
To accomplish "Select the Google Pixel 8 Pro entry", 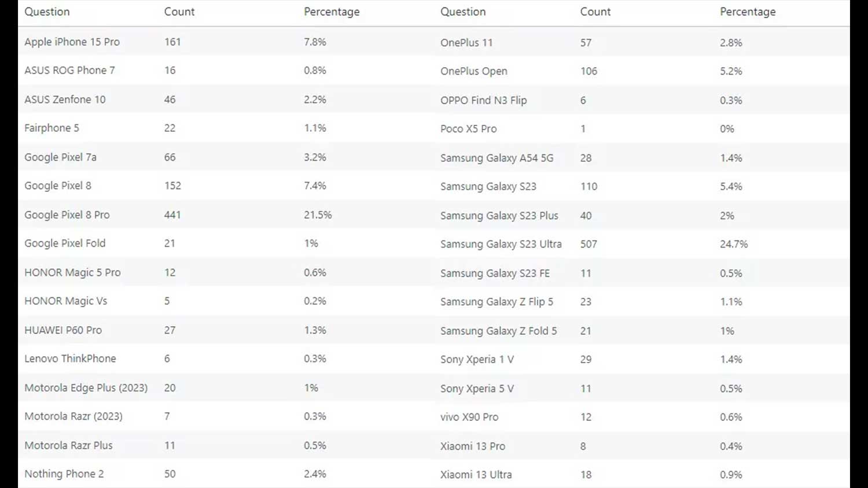I will 67,215.
